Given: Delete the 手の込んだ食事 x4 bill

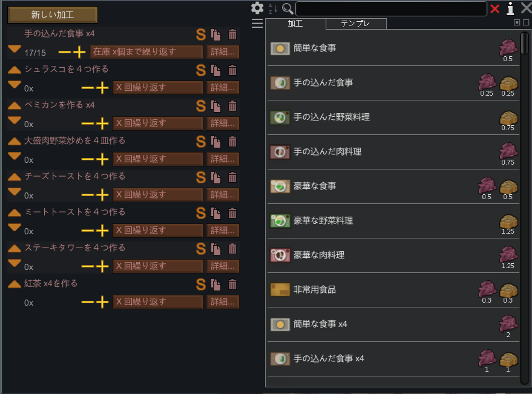Looking at the screenshot, I should coord(232,34).
